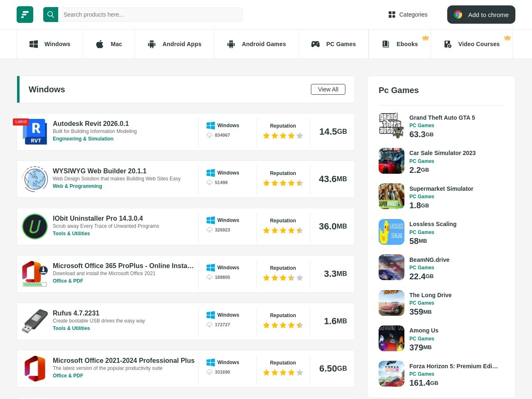The image size is (532, 399).
Task: Expand the Categories menu
Action: tap(408, 15)
